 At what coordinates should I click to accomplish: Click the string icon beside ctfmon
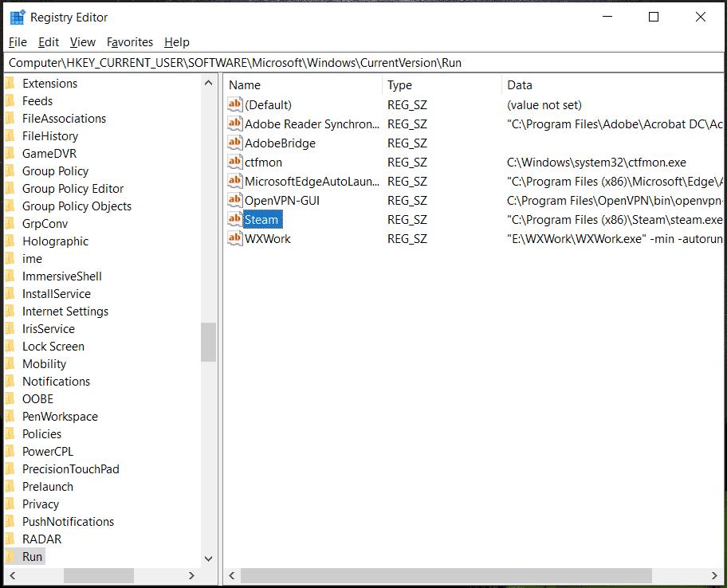[235, 162]
